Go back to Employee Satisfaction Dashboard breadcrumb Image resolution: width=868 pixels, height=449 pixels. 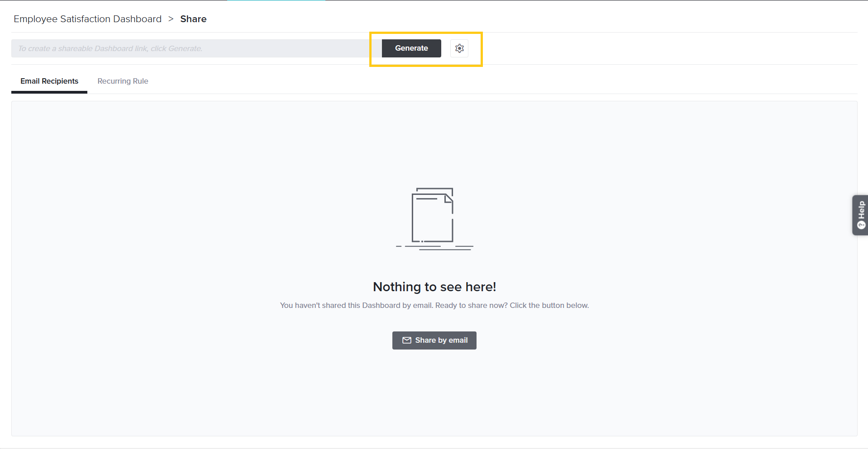coord(87,19)
